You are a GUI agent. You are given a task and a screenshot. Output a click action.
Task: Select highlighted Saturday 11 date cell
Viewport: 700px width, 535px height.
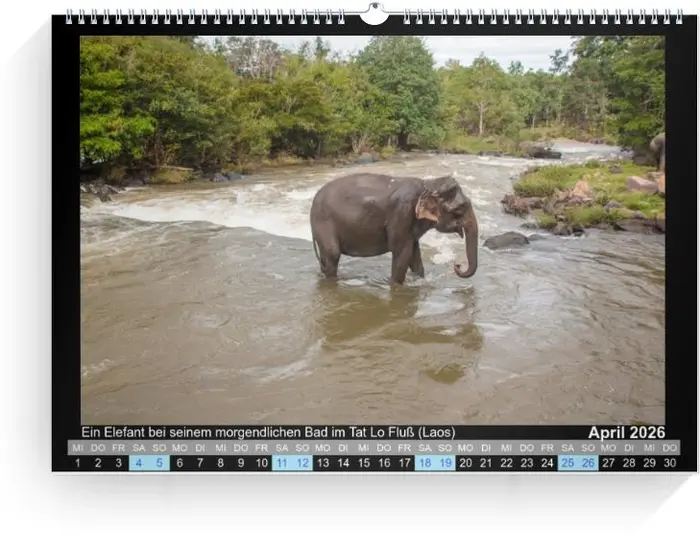pyautogui.click(x=282, y=463)
